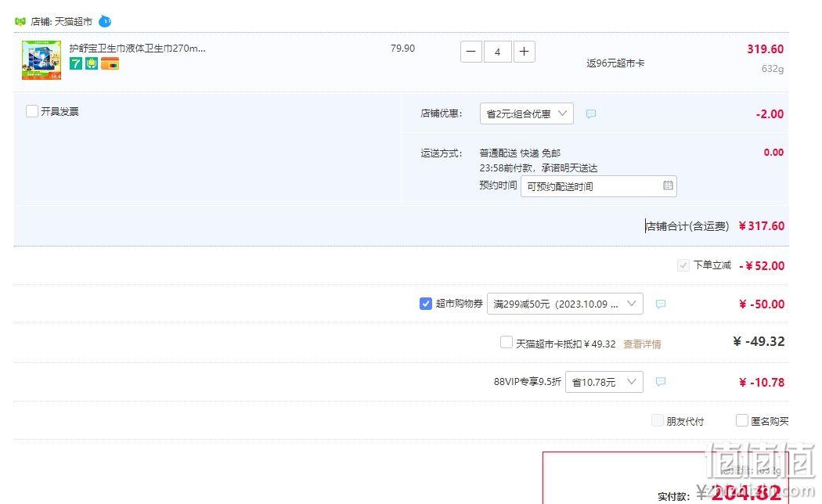Click the 88VIP专享9.5折 label

click(x=528, y=381)
